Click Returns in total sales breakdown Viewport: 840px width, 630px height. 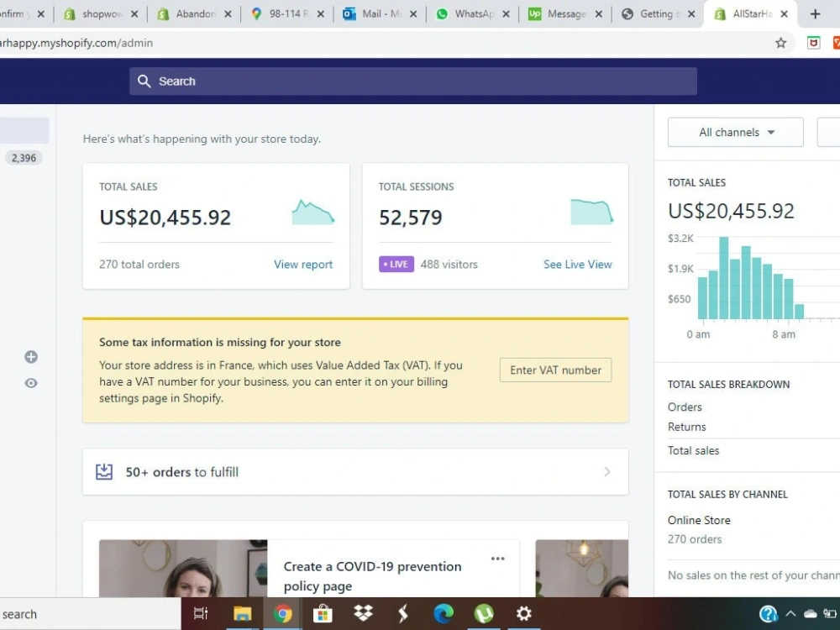pos(687,427)
